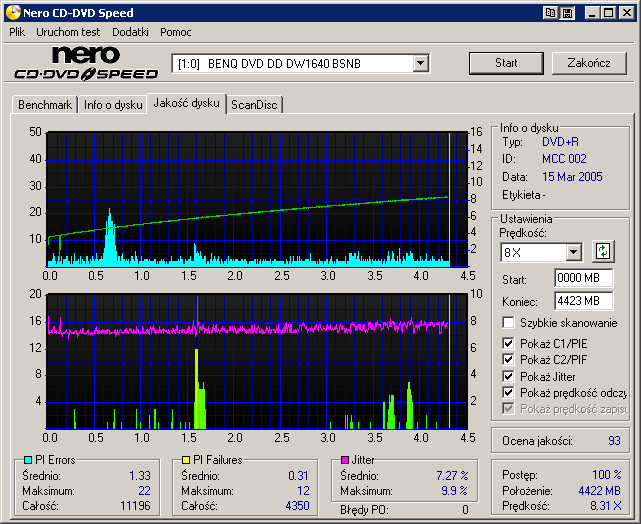Click the Nero CD-DVD Speed logo
Screen dimensions: 641x524
point(86,63)
